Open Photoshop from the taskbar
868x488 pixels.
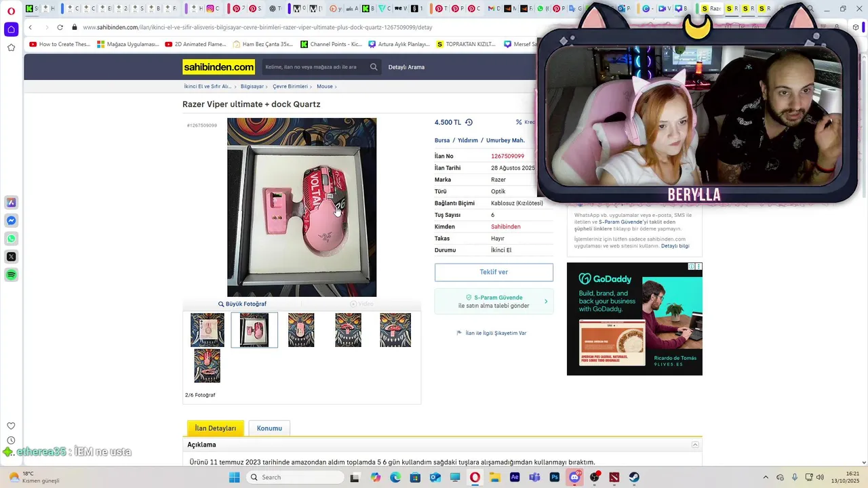[555, 477]
